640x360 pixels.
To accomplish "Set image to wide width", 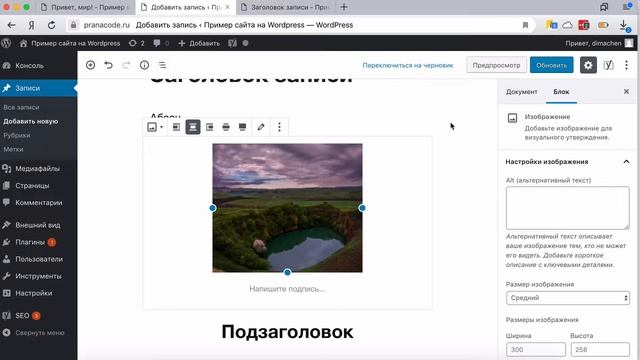I will 226,127.
